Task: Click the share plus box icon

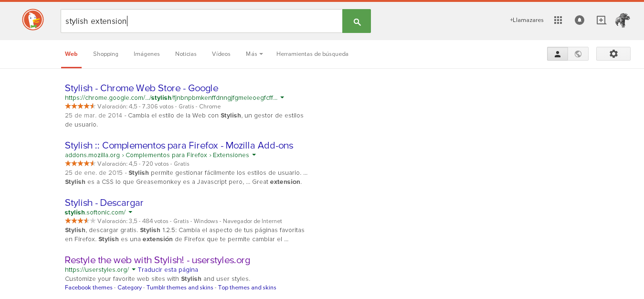Action: tap(602, 20)
